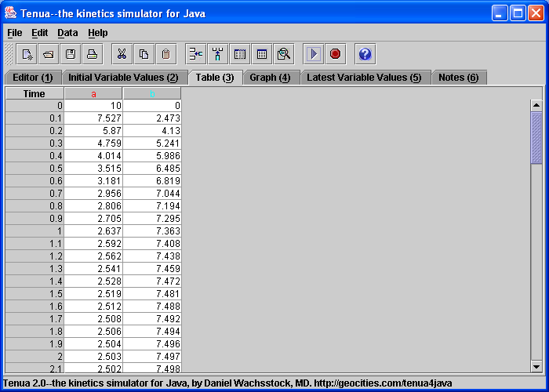Select cell with value 4.13
549x392 pixels.
152,131
